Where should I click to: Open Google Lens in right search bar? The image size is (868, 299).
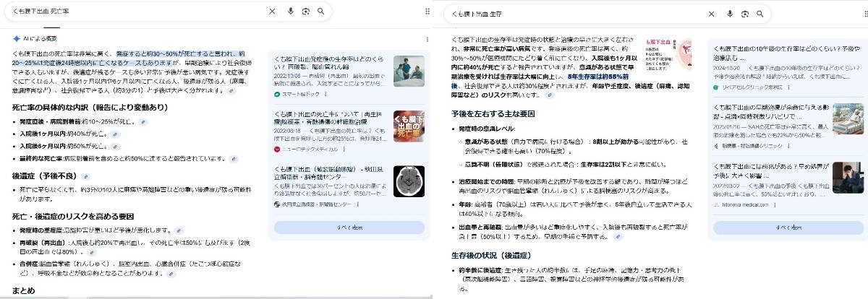pyautogui.click(x=745, y=14)
